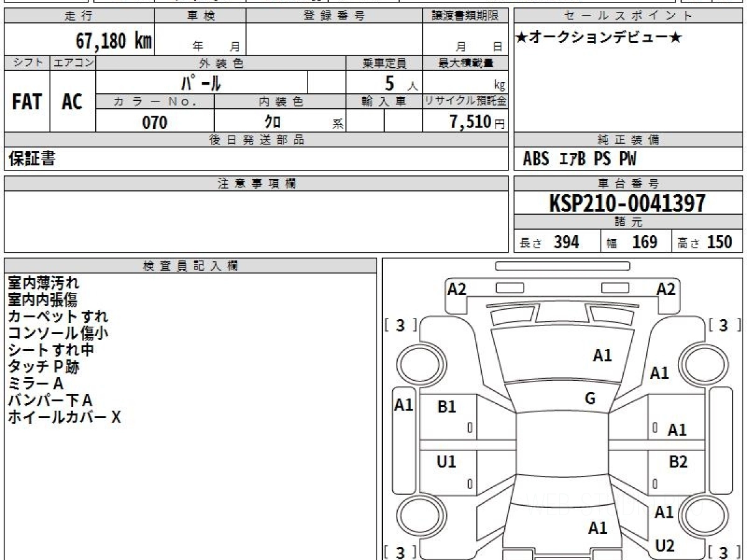Select the 純正装備 header
Image resolution: width=747 pixels, height=560 pixels.
[x=629, y=140]
